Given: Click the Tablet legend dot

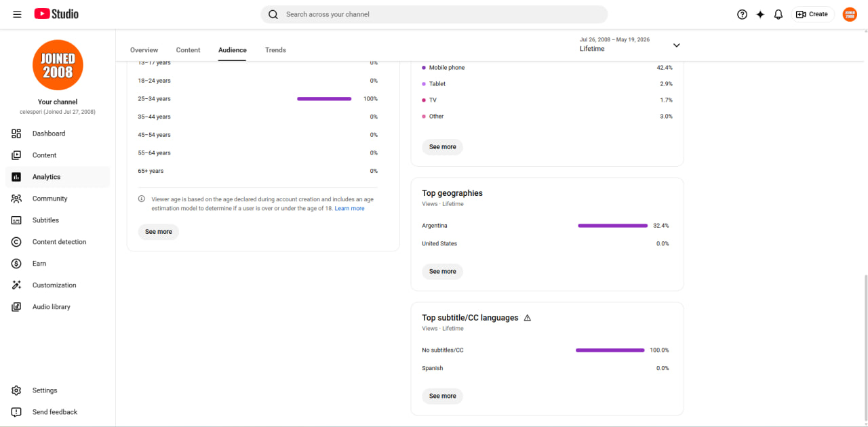Looking at the screenshot, I should pos(424,84).
